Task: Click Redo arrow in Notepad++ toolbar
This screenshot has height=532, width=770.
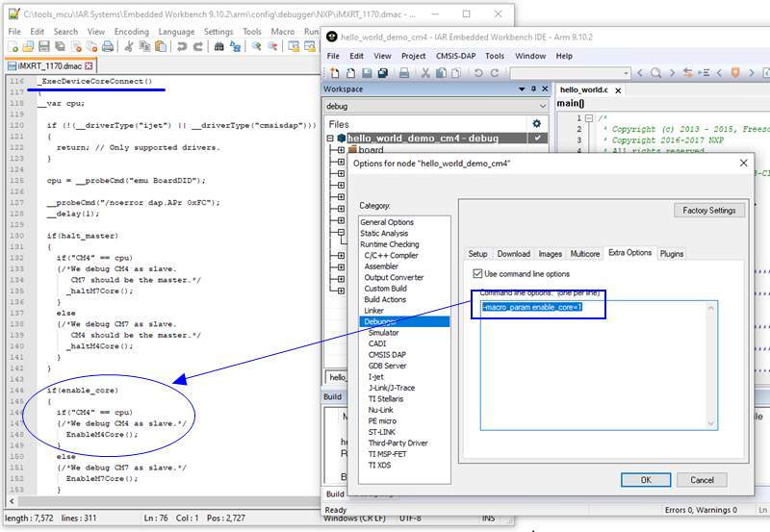Action: [197, 46]
